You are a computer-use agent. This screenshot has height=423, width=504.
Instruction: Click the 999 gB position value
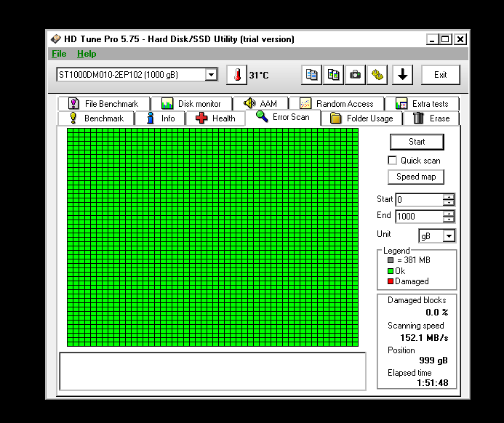[x=433, y=360]
